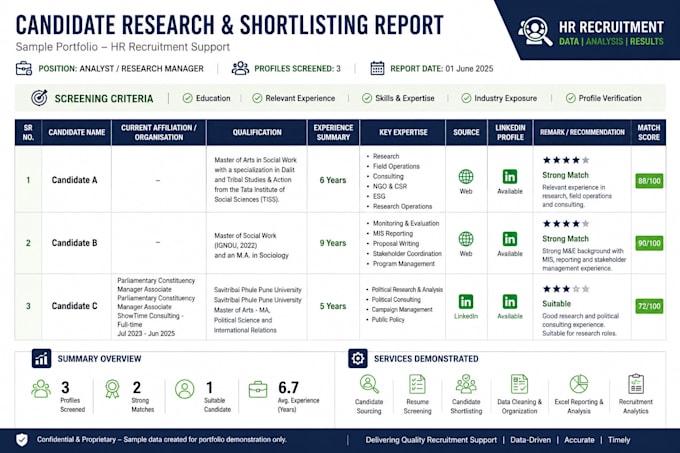Open Candidate A's LinkedIn profile icon

[510, 176]
